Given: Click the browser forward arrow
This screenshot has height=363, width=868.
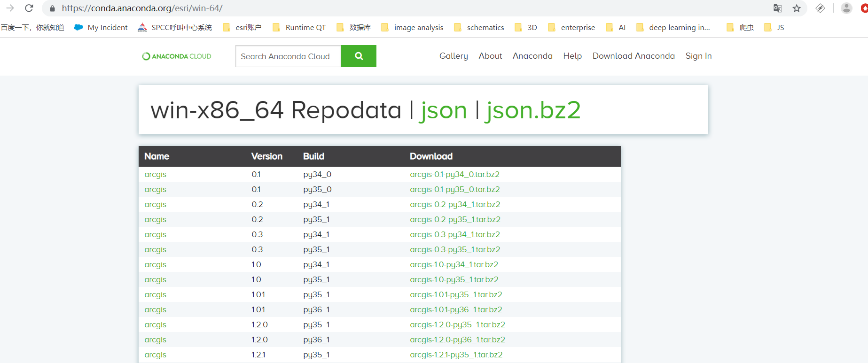Looking at the screenshot, I should coord(10,8).
